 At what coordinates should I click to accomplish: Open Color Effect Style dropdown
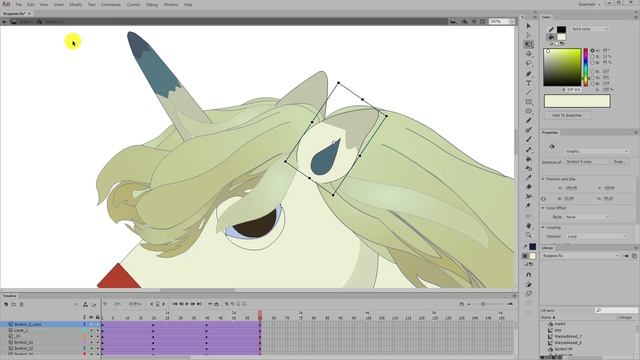pos(587,217)
